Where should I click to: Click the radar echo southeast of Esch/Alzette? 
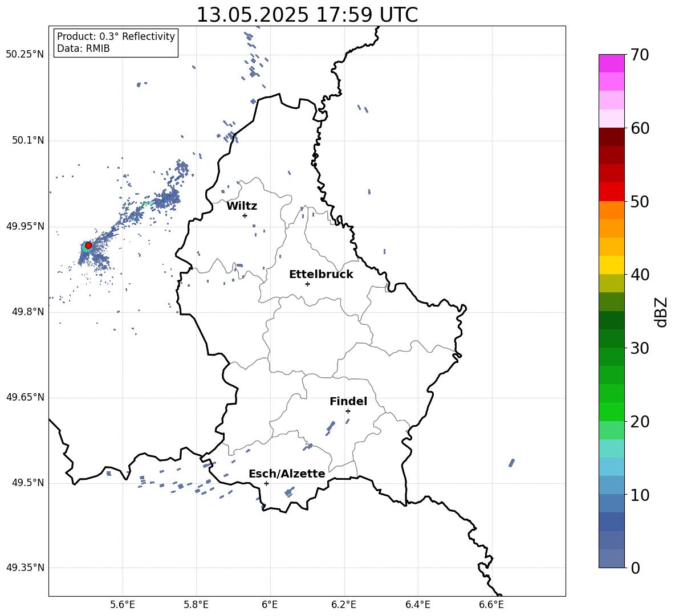[x=289, y=492]
